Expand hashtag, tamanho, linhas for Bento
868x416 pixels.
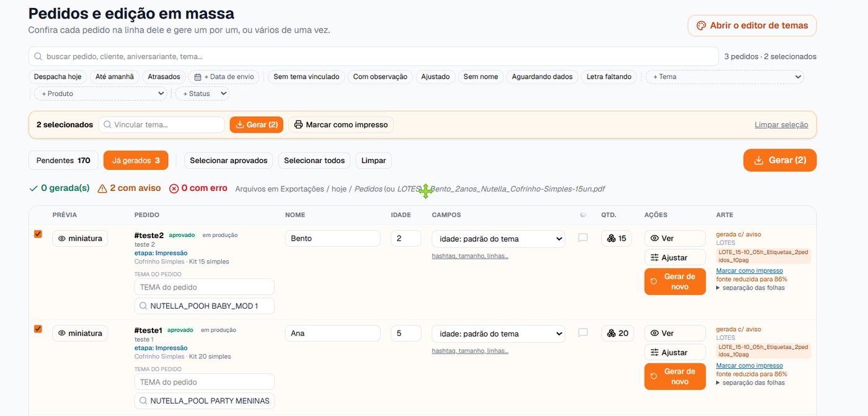click(470, 256)
